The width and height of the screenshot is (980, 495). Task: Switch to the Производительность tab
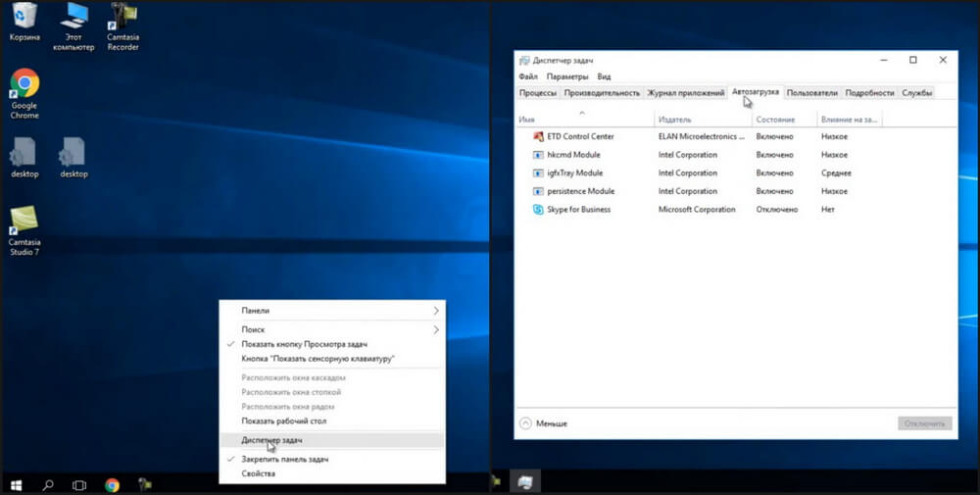602,93
